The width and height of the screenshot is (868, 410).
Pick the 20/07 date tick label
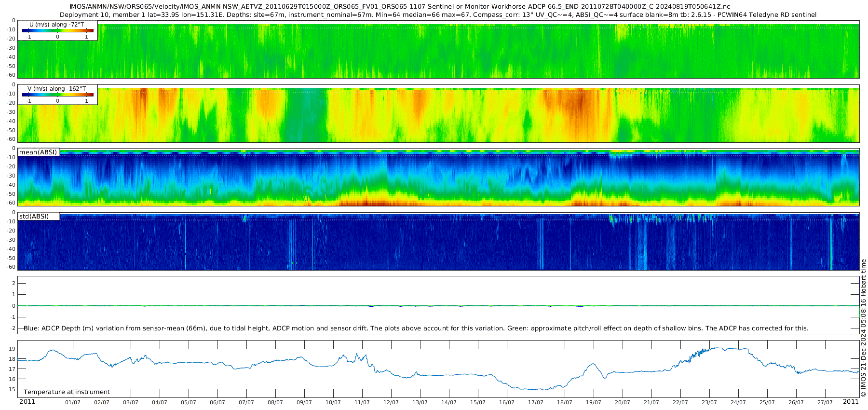623,402
